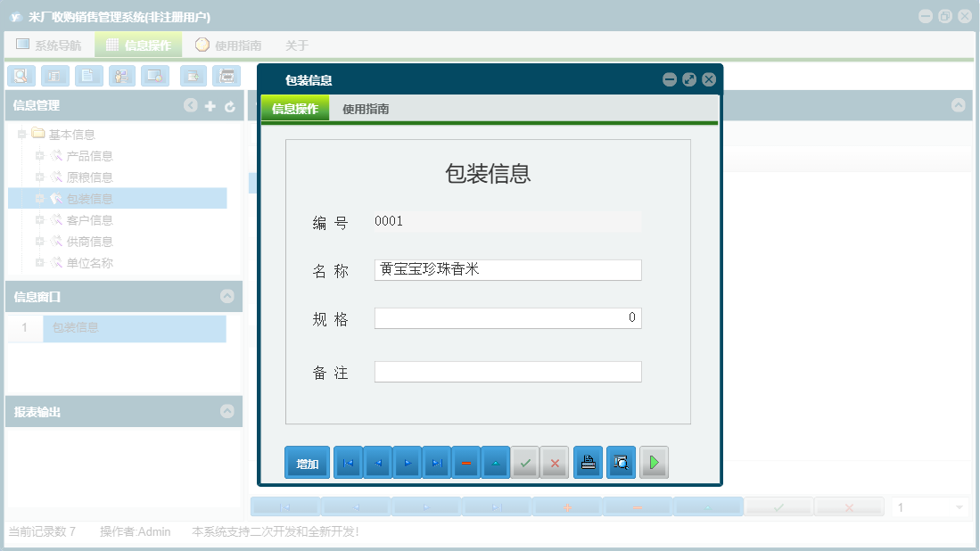The image size is (980, 551).
Task: Collapse the 报表输出 panel
Action: pyautogui.click(x=226, y=411)
